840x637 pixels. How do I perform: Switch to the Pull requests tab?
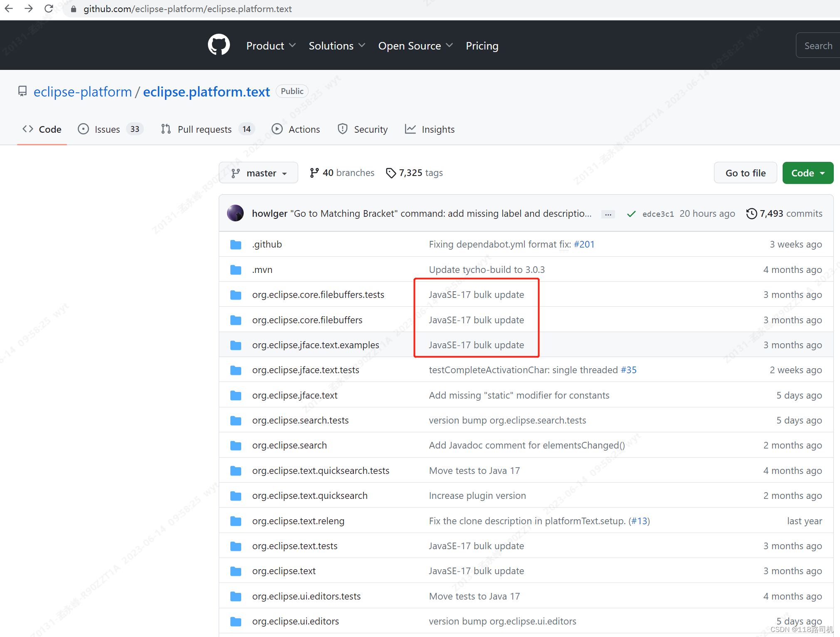[x=208, y=129]
